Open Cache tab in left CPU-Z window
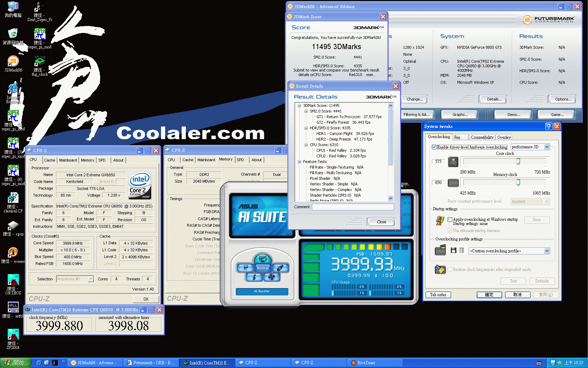Screen dimensions: 588x368 click(x=50, y=160)
